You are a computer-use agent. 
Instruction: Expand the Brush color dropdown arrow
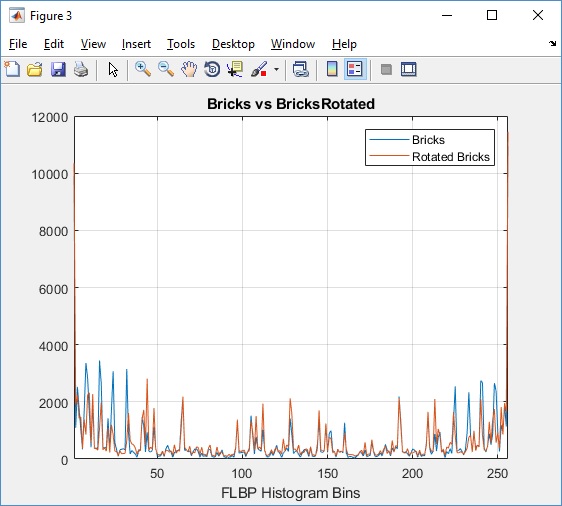[276, 69]
